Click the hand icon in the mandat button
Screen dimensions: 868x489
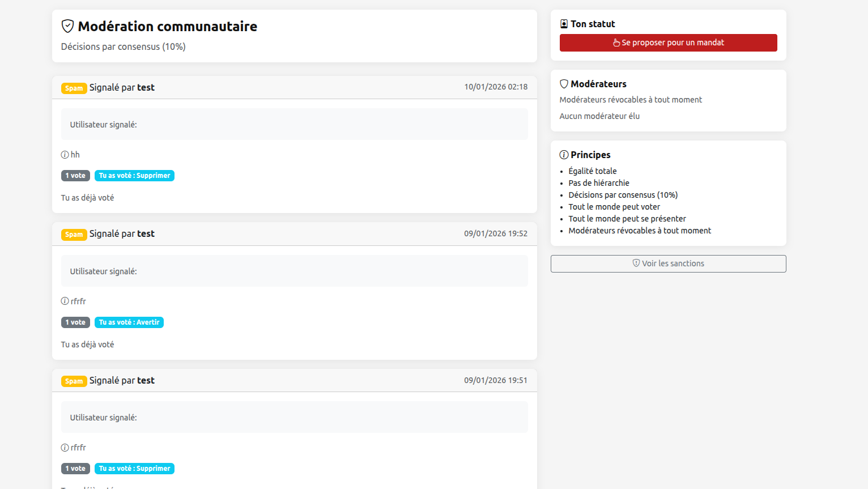616,42
